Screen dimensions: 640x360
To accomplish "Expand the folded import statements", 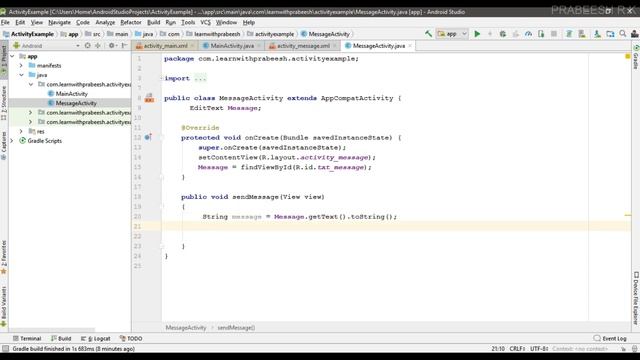I will pyautogui.click(x=200, y=78).
